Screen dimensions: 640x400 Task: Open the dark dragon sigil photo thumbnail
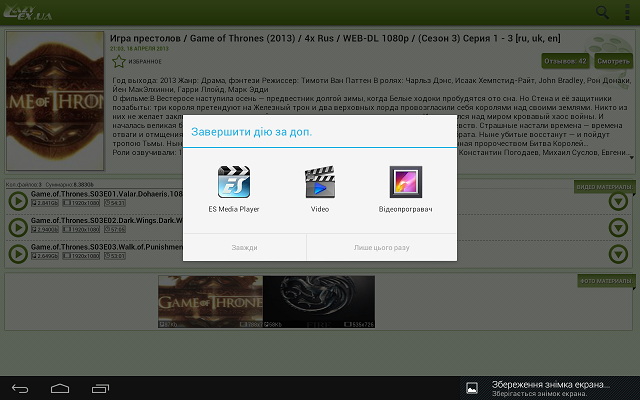pyautogui.click(x=319, y=302)
